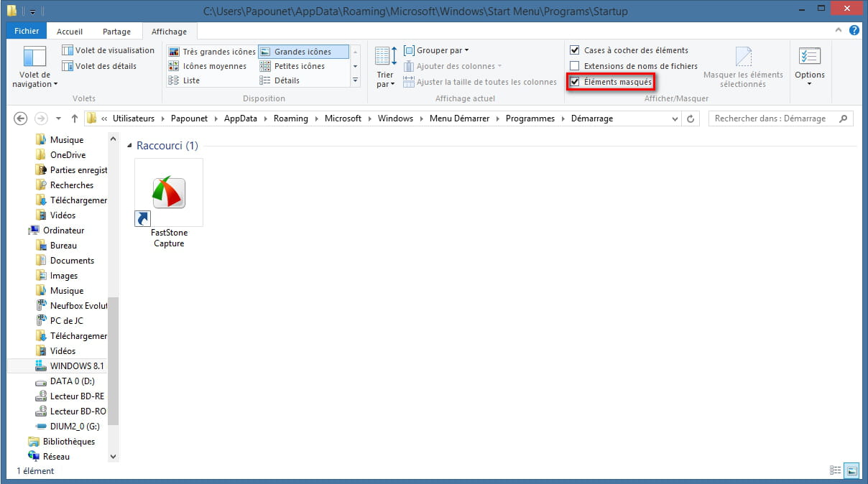Select the DIUM2_0 (G:) drive
Image resolution: width=868 pixels, height=484 pixels.
click(72, 427)
